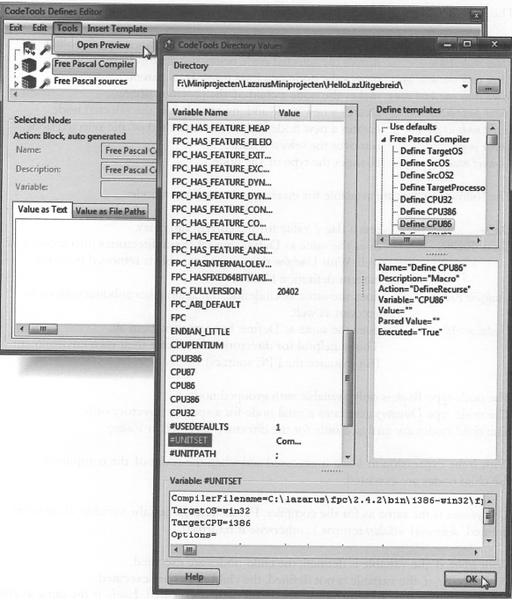Click the Variable Name column header
The width and height of the screenshot is (512, 599).
coord(222,112)
